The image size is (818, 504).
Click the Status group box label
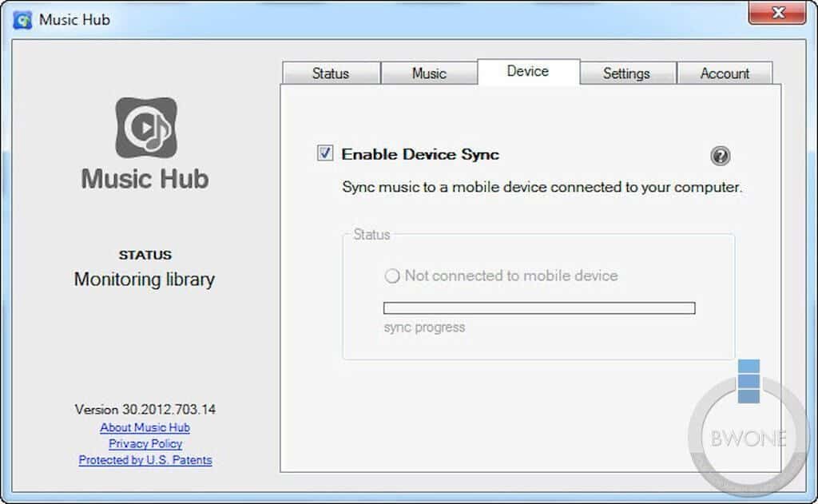coord(371,234)
